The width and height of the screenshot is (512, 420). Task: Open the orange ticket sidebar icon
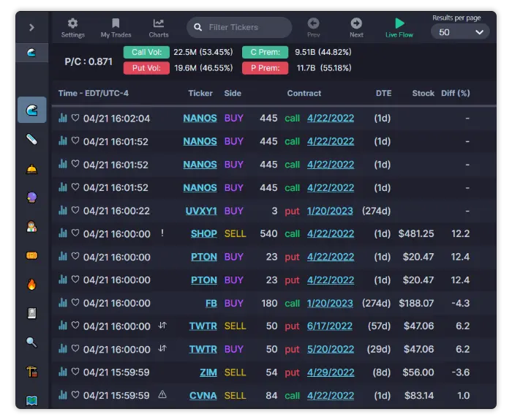pyautogui.click(x=31, y=255)
